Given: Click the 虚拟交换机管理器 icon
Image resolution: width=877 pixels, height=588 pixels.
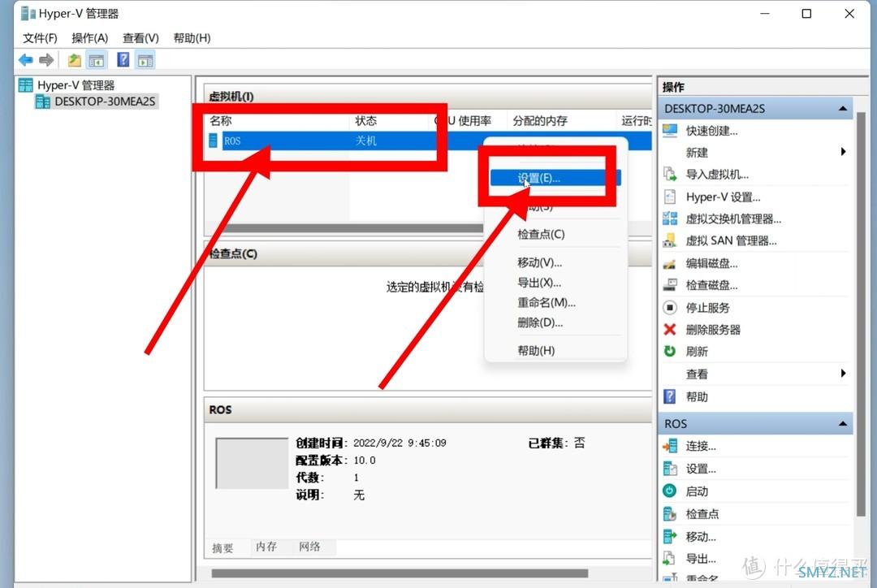Looking at the screenshot, I should coord(669,218).
